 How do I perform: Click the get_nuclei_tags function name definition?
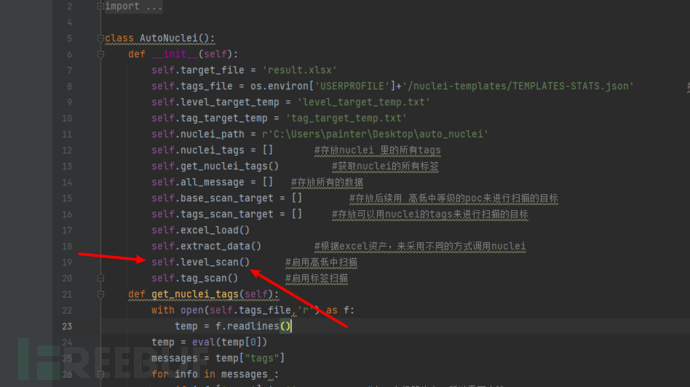tap(195, 294)
